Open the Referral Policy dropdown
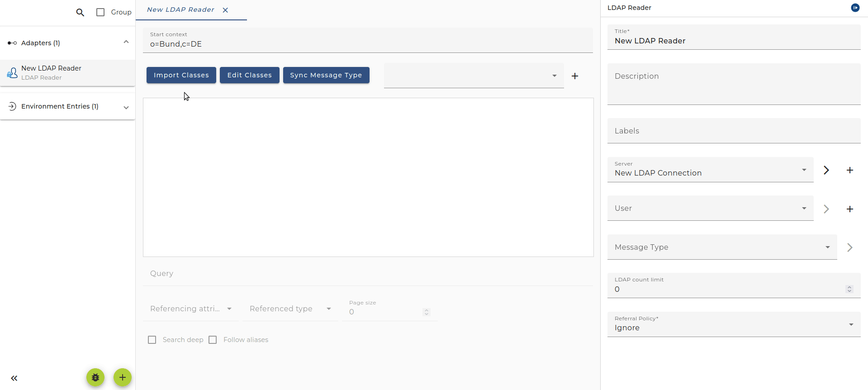 coord(734,324)
